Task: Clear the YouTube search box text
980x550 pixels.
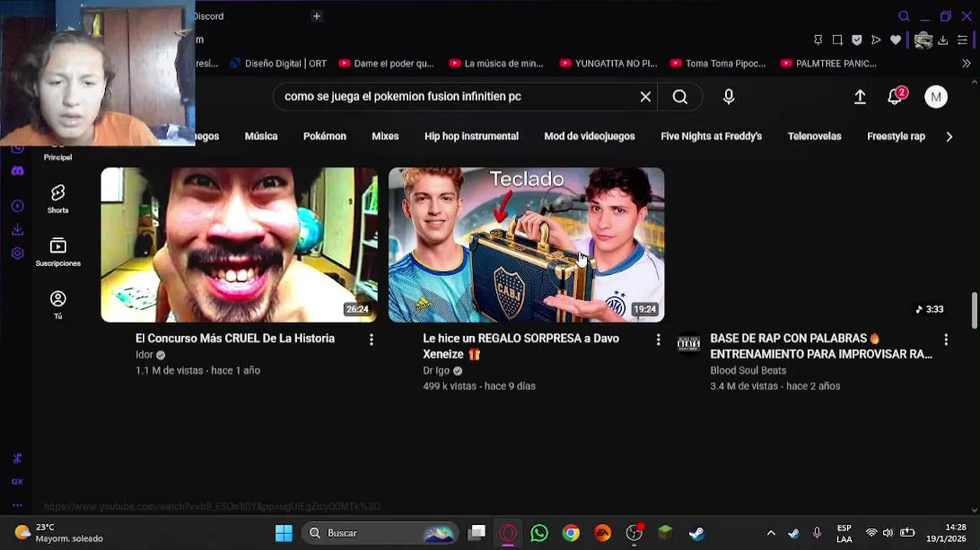Action: (646, 97)
